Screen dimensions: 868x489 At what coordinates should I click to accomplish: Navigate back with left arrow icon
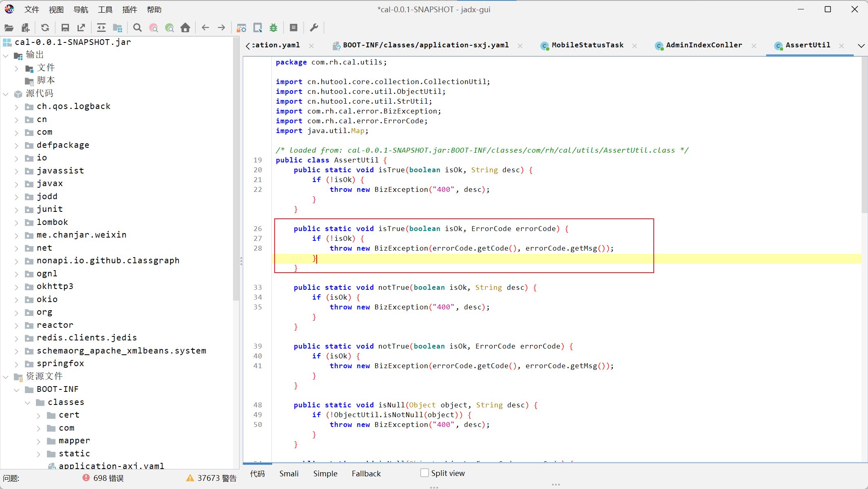205,28
